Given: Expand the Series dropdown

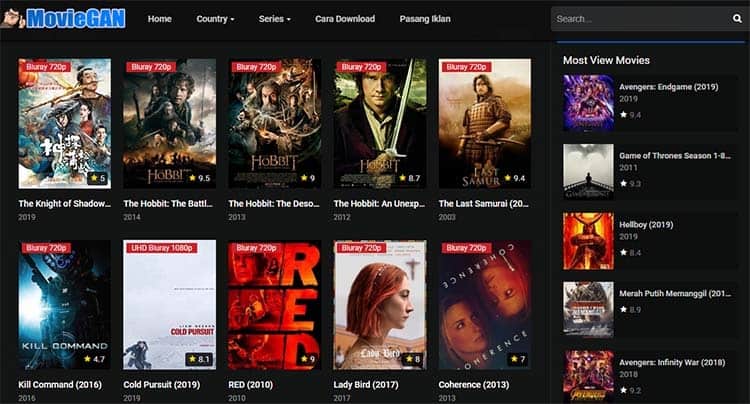Looking at the screenshot, I should coord(275,19).
